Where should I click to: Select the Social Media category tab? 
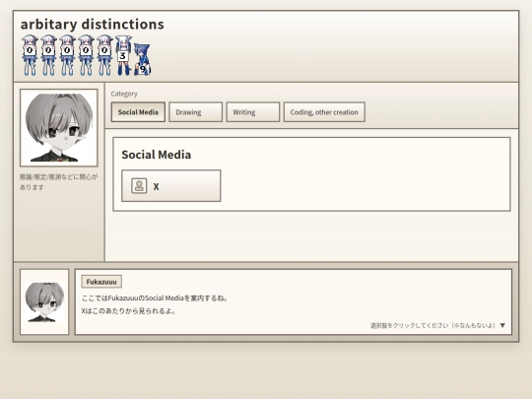[138, 112]
